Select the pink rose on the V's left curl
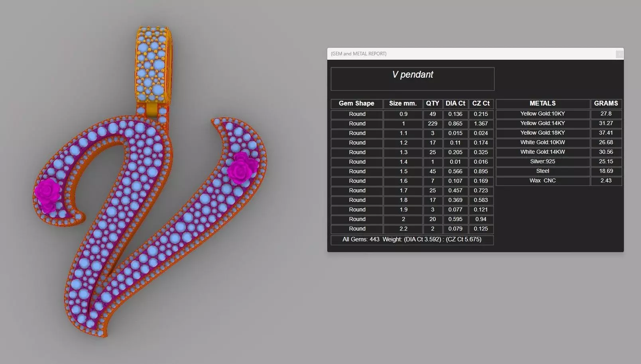 (47, 195)
